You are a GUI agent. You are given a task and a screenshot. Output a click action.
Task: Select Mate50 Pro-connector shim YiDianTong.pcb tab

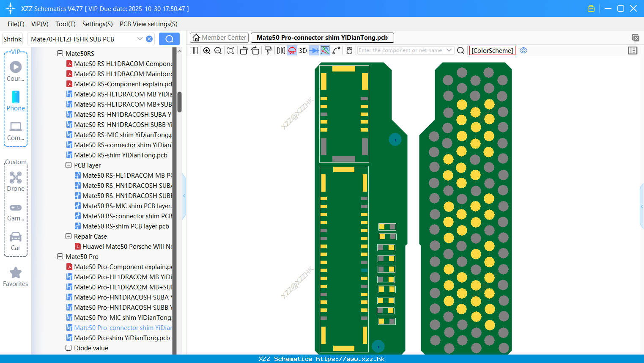(x=322, y=38)
